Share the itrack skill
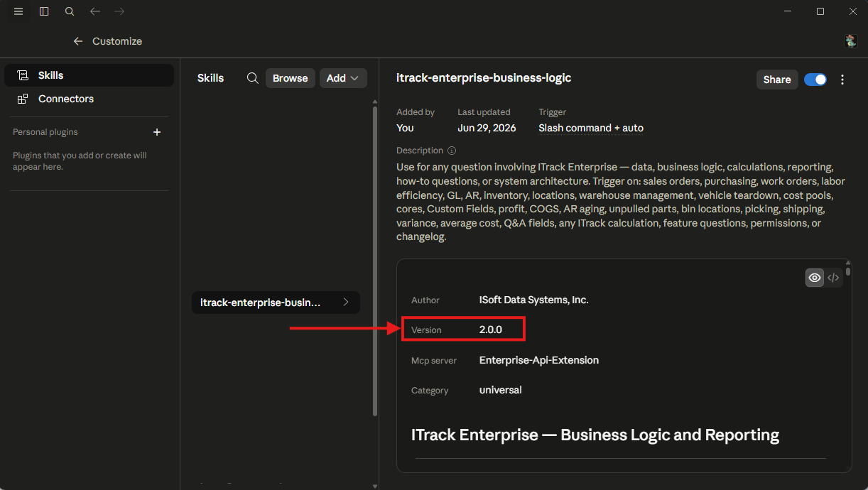 (777, 80)
